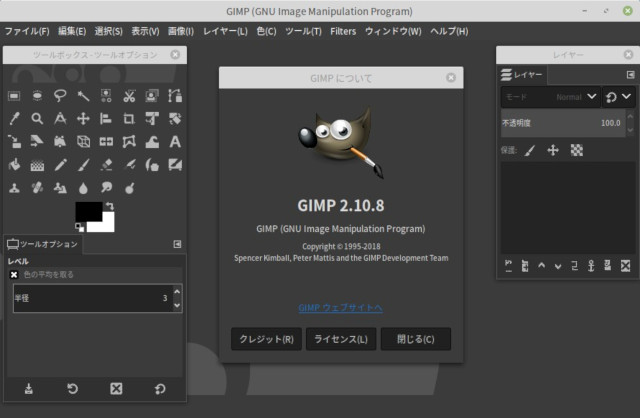Select the Handle Transform tool
Screen dimensions: 640x418
pyautogui.click(x=60, y=142)
